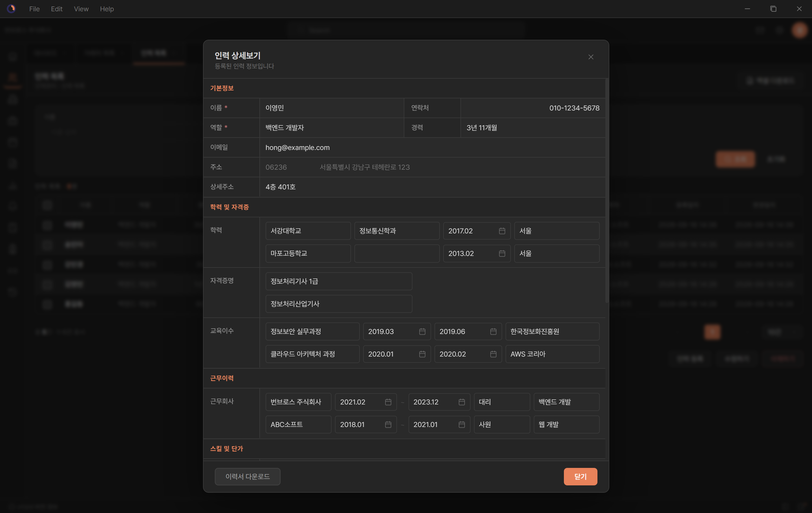Click the ABC소프트 company field
The image size is (812, 513).
tap(298, 425)
